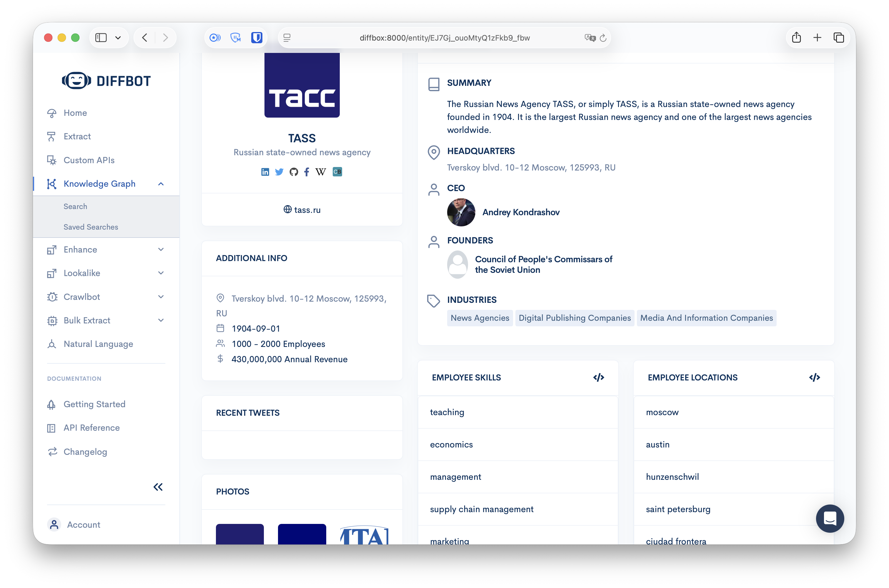
Task: Show the tab overview
Action: pyautogui.click(x=839, y=38)
